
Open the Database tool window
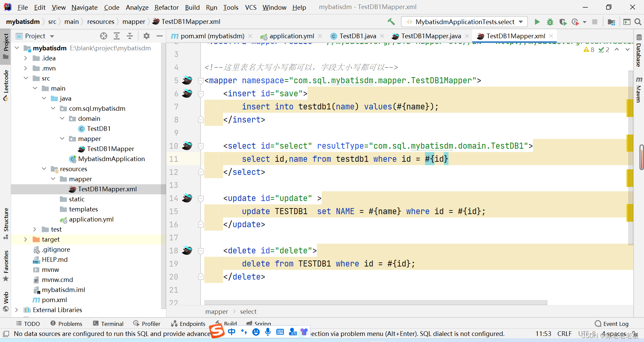tap(639, 51)
